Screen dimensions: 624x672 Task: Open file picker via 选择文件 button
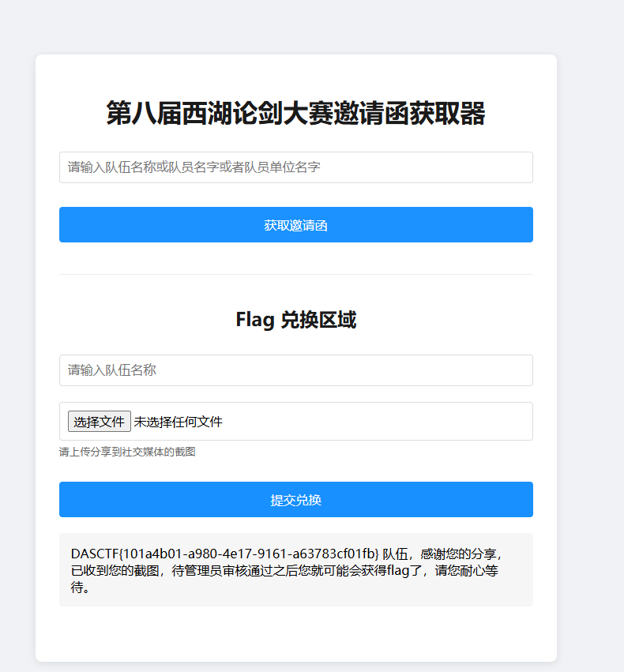[99, 422]
